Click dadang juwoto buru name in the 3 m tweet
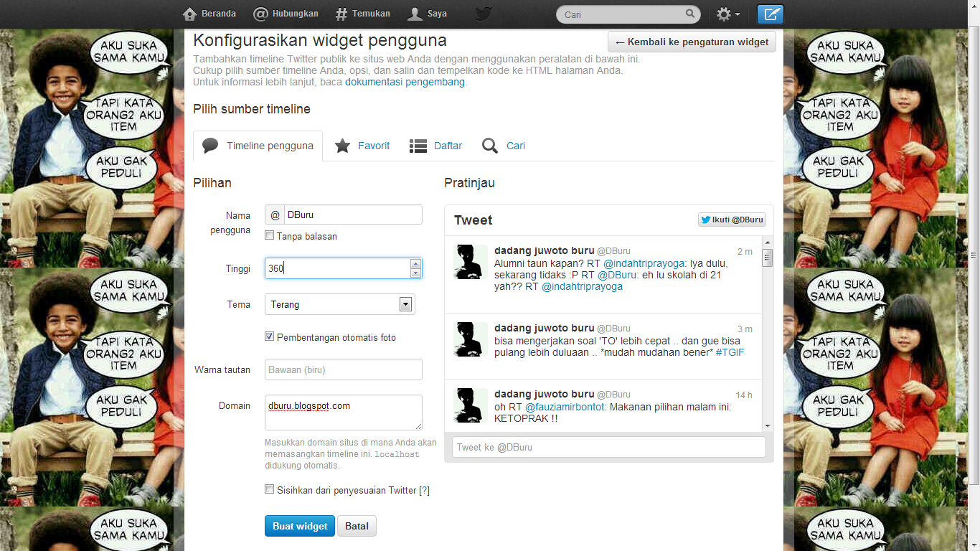Viewport: 980px width, 551px height. (x=544, y=328)
